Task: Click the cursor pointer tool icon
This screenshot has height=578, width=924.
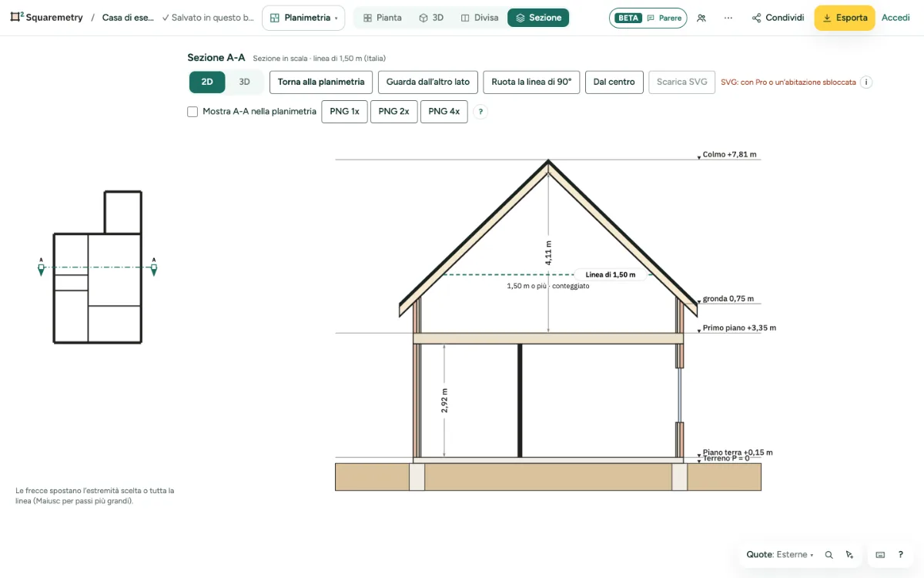Action: coord(849,555)
